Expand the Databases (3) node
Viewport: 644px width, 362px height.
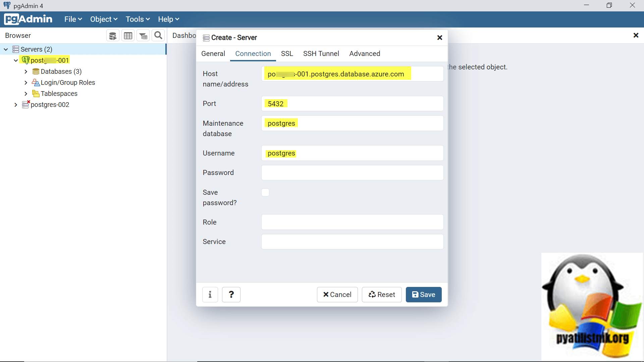[x=26, y=71]
